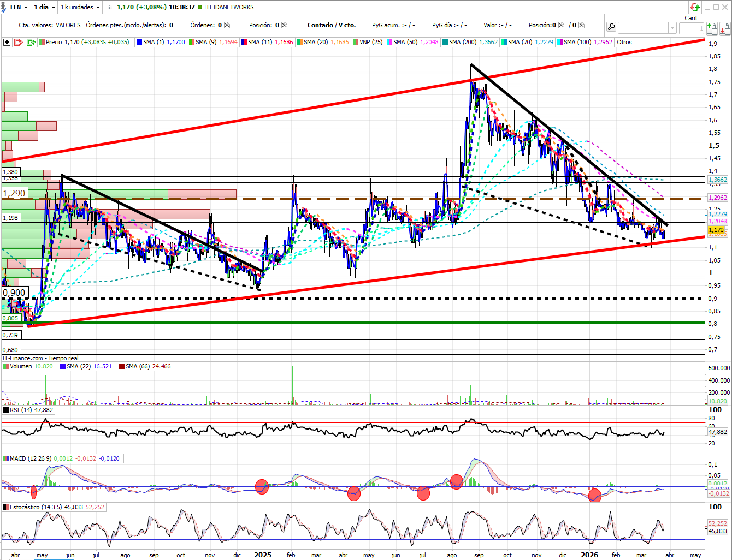Screen dimensions: 732x560
Task: Click the Cant quantity input field
Action: tap(691, 28)
